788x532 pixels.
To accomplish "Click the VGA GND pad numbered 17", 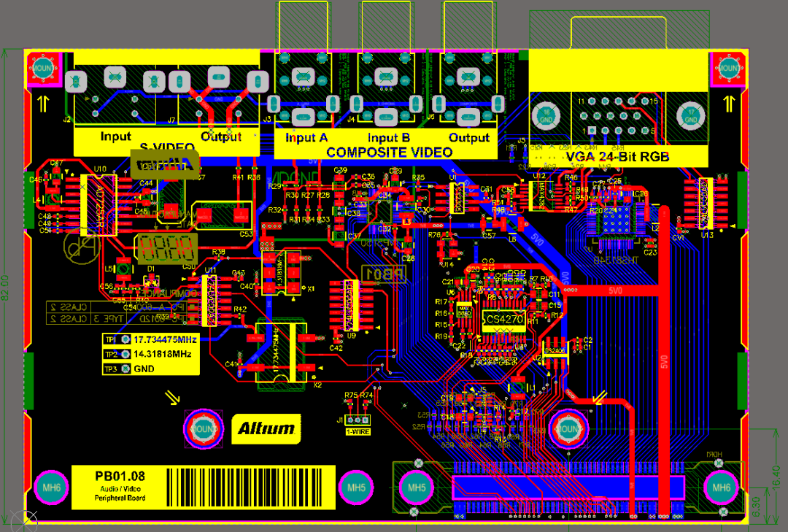I will 690,115.
